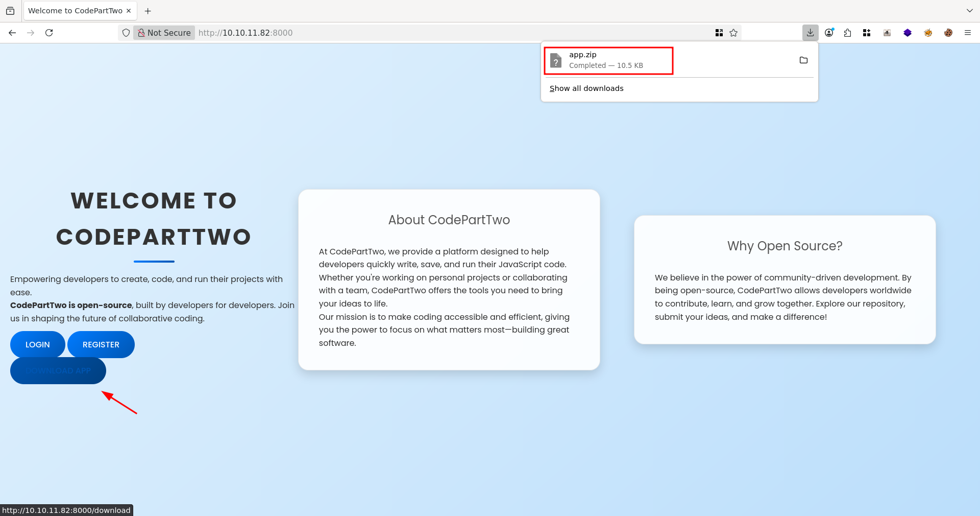Reload the current page
The height and width of the screenshot is (516, 980).
(49, 33)
